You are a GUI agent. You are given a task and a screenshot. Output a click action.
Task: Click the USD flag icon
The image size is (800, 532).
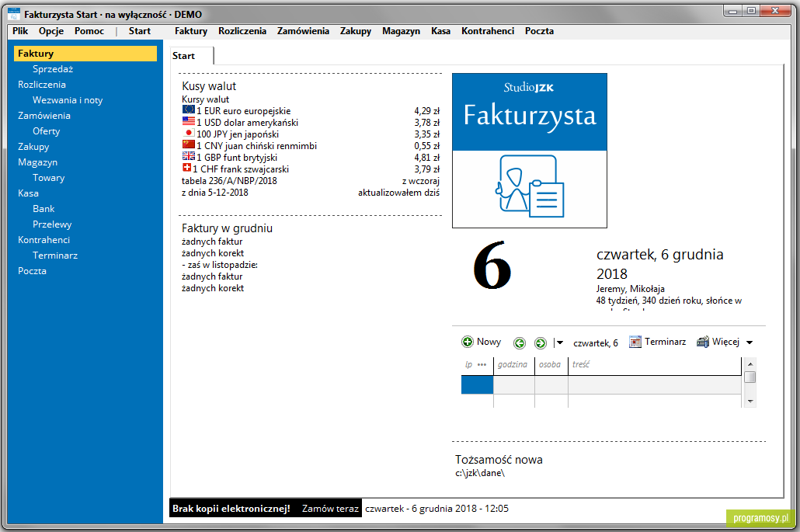click(x=188, y=121)
